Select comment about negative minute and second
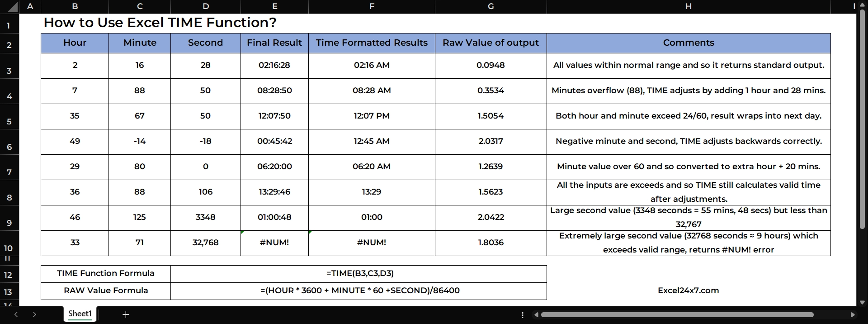This screenshot has height=324, width=868. [689, 142]
